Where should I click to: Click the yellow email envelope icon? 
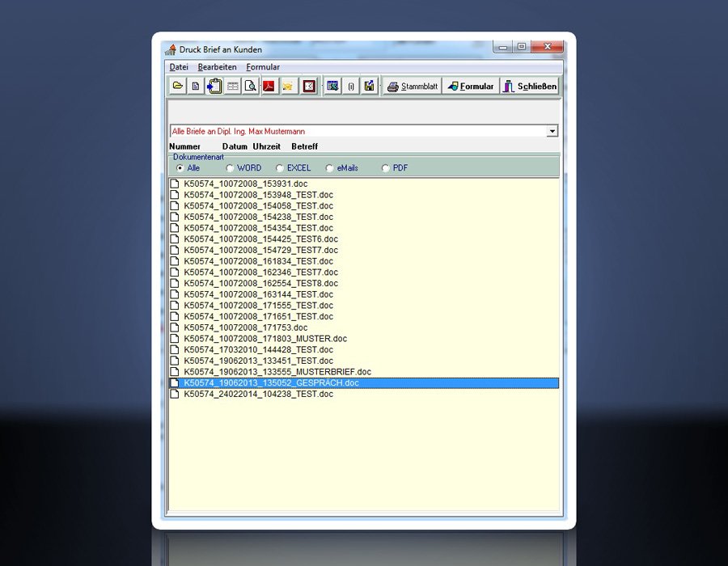click(x=287, y=86)
